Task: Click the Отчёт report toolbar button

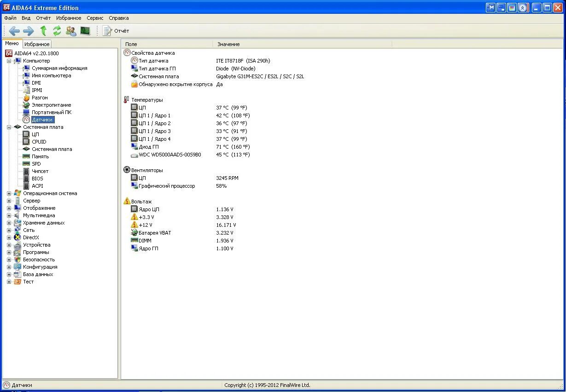Action: (x=116, y=31)
